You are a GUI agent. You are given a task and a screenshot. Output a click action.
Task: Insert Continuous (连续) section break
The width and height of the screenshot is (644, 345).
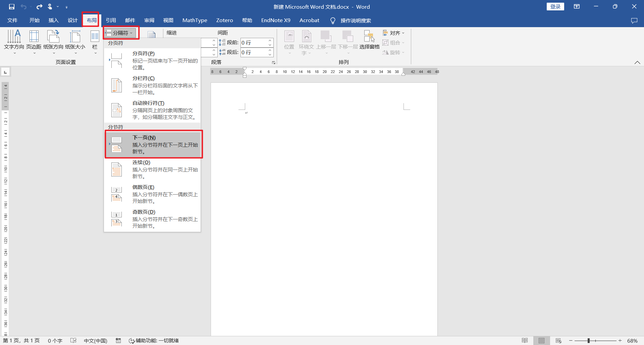click(153, 169)
